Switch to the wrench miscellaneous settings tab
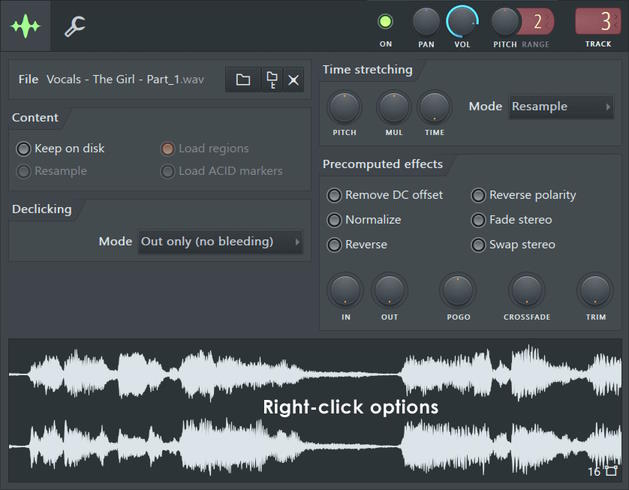The image size is (629, 490). (75, 27)
